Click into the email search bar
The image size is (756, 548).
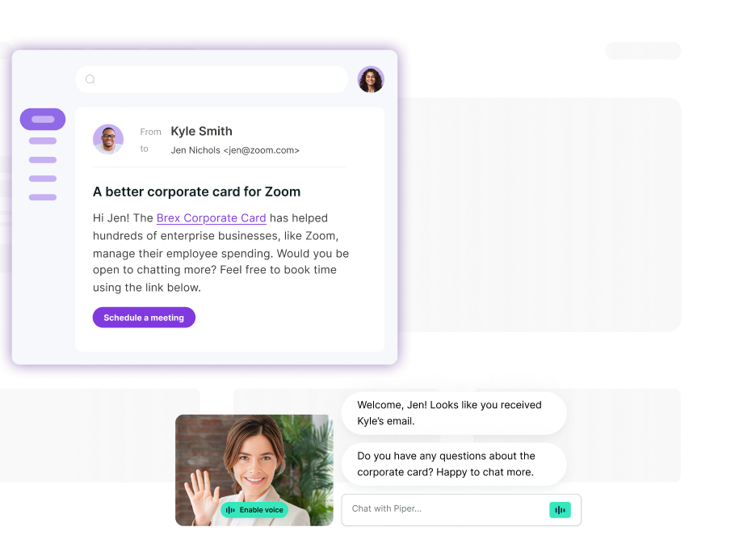click(212, 79)
